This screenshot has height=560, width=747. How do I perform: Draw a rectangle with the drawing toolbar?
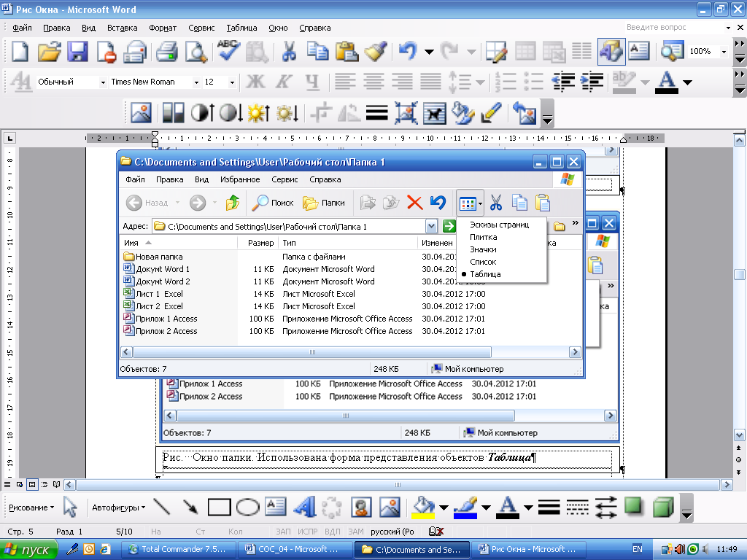219,507
